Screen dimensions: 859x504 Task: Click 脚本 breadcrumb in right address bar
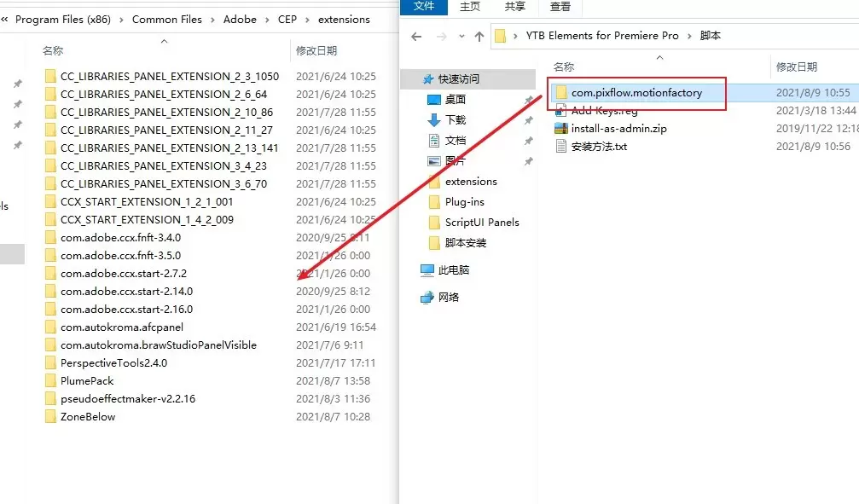(x=710, y=36)
